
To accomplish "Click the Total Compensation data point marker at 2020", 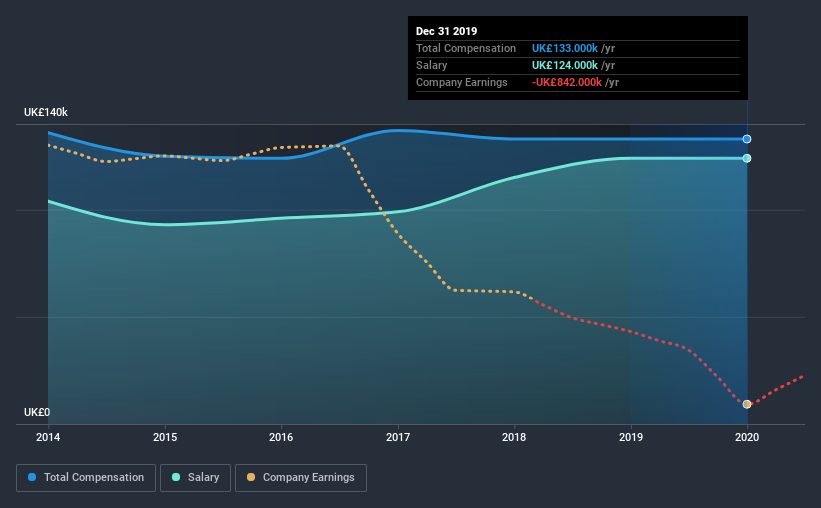I will pyautogui.click(x=747, y=139).
